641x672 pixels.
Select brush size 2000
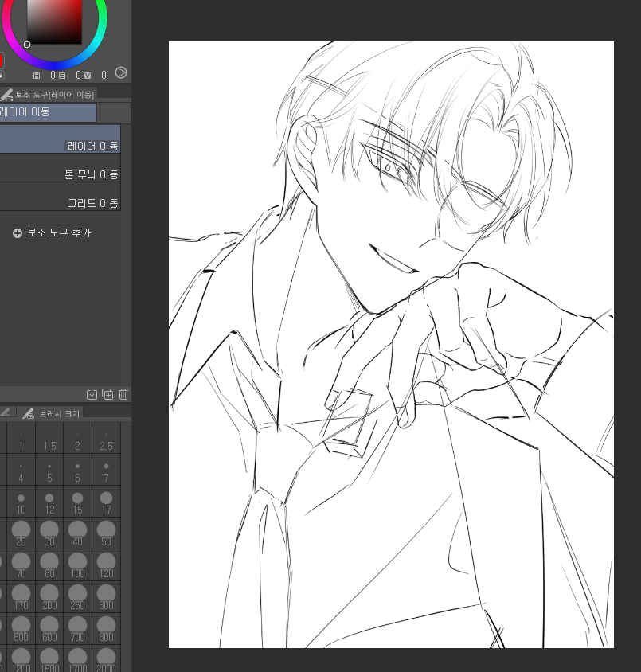click(106, 658)
